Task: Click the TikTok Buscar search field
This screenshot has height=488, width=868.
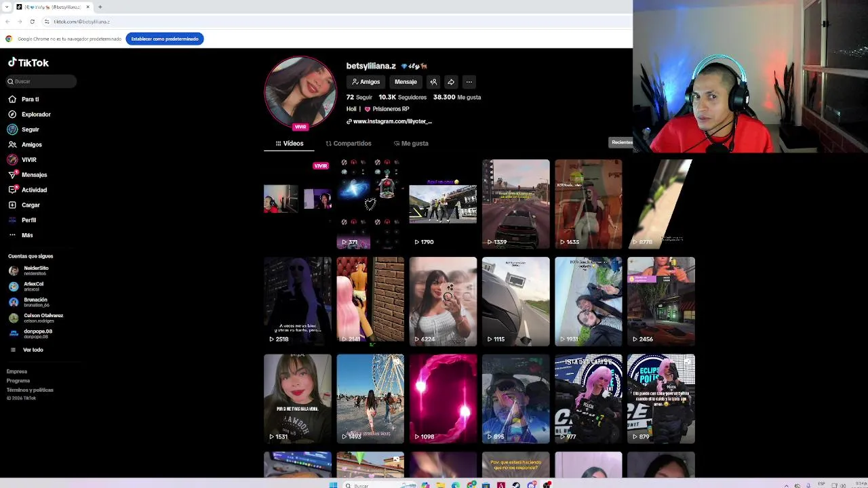Action: (x=41, y=81)
